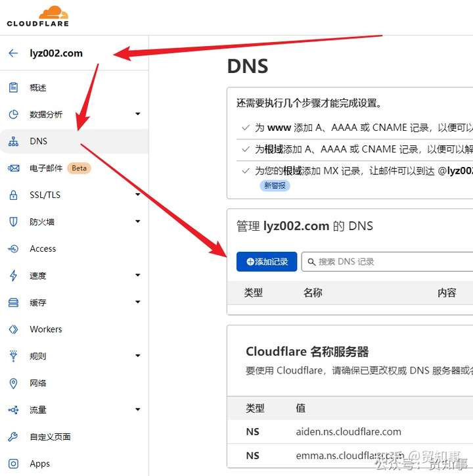Click the Workers code icon
473x476 pixels.
click(13, 329)
